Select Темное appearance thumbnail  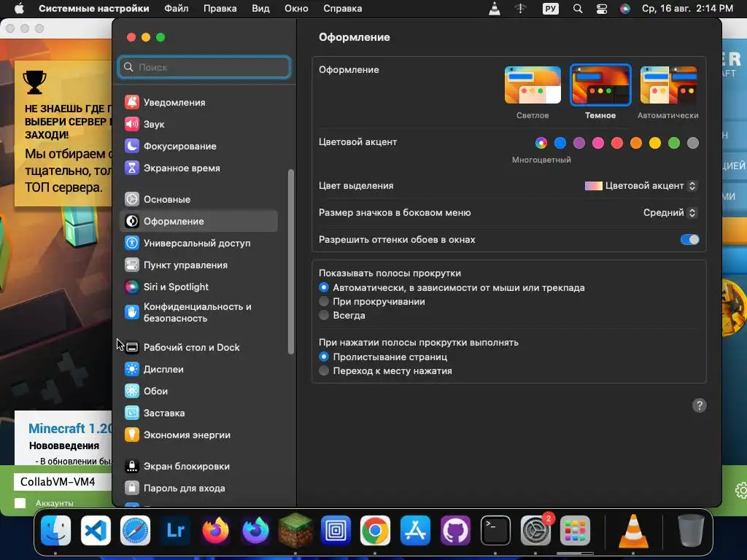(600, 85)
